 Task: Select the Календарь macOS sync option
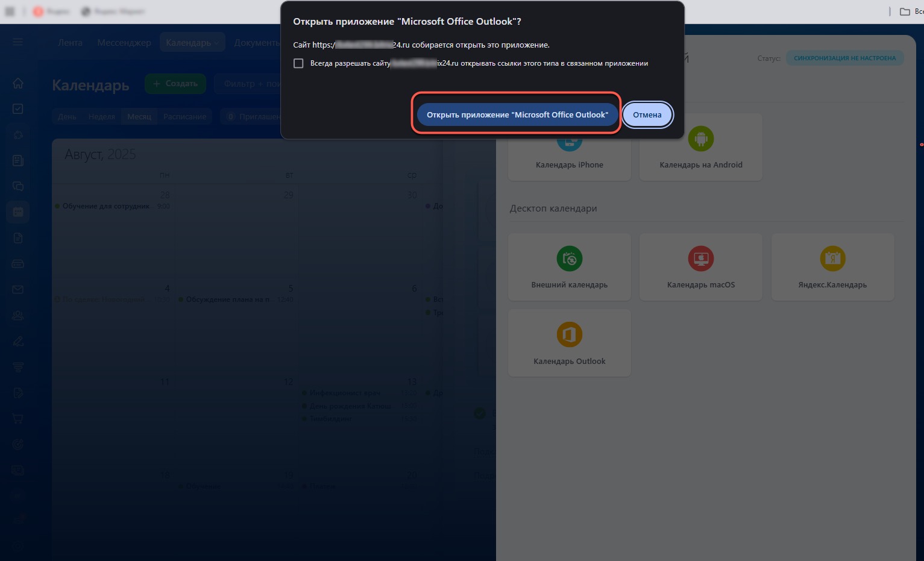pos(701,267)
